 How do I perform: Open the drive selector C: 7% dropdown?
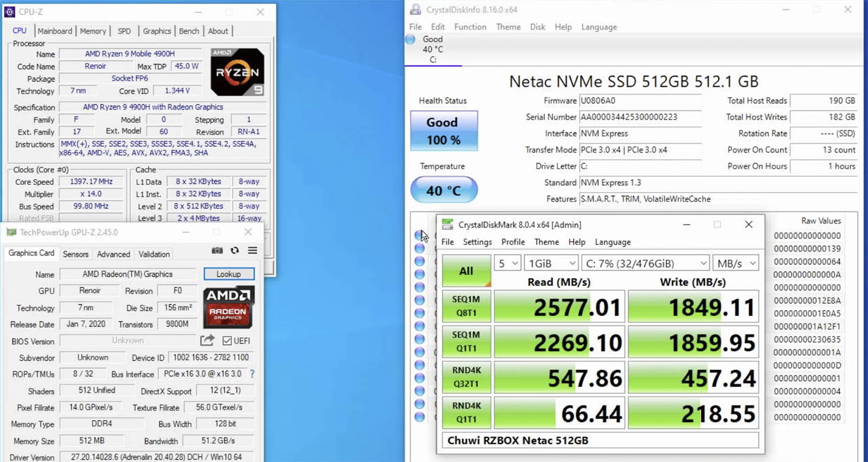[646, 264]
